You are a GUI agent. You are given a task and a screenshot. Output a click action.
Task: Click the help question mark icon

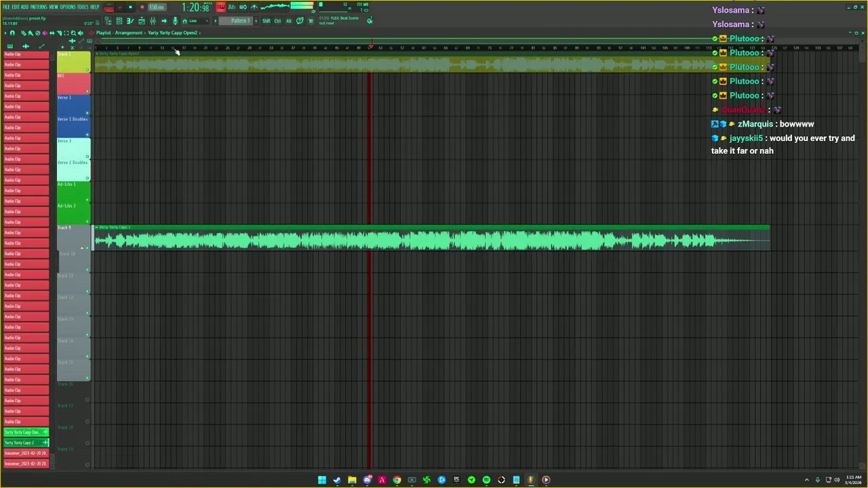(x=300, y=21)
